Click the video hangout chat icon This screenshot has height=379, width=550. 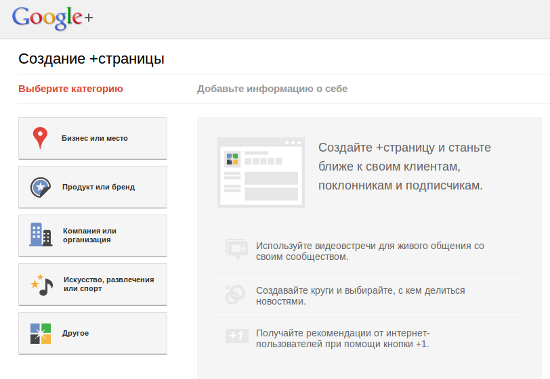tap(237, 249)
